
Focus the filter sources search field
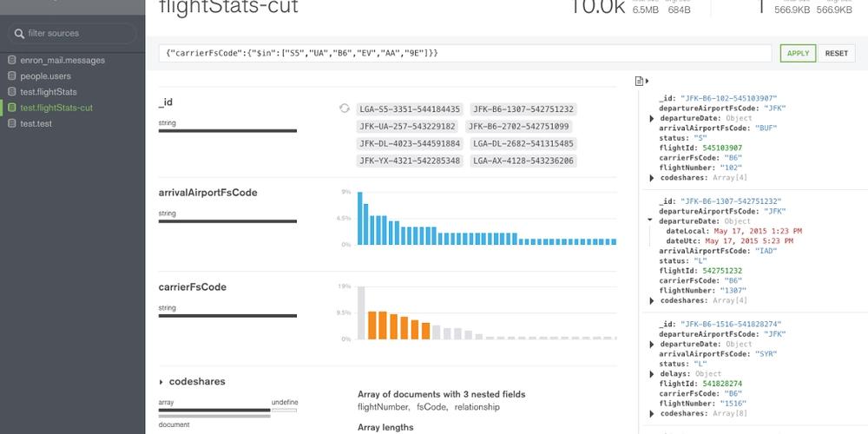click(72, 33)
